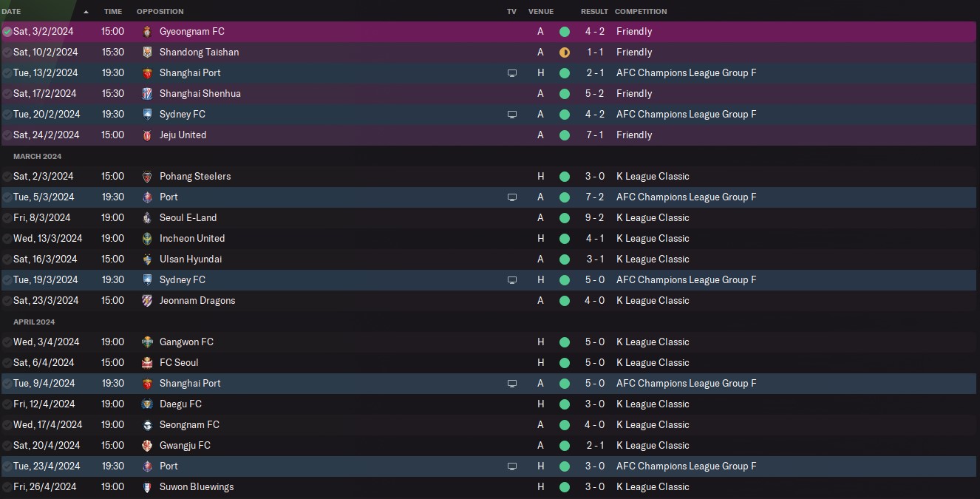Collapse the April 2024 month group header
The width and height of the screenshot is (980, 499).
pos(34,322)
